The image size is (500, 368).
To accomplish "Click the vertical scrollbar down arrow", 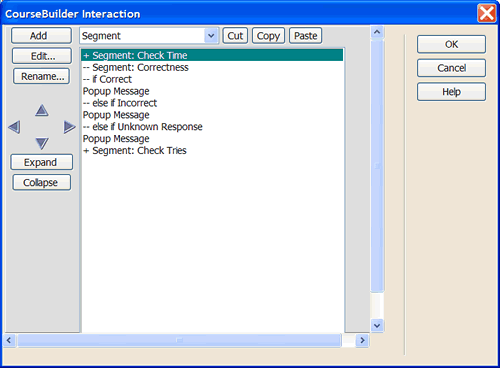I will (377, 325).
